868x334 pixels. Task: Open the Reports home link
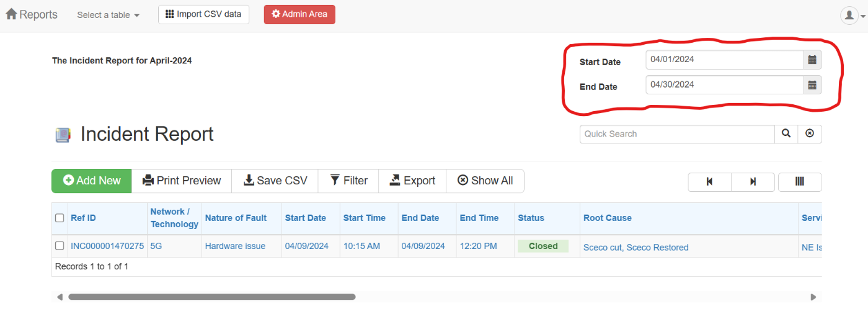[32, 14]
